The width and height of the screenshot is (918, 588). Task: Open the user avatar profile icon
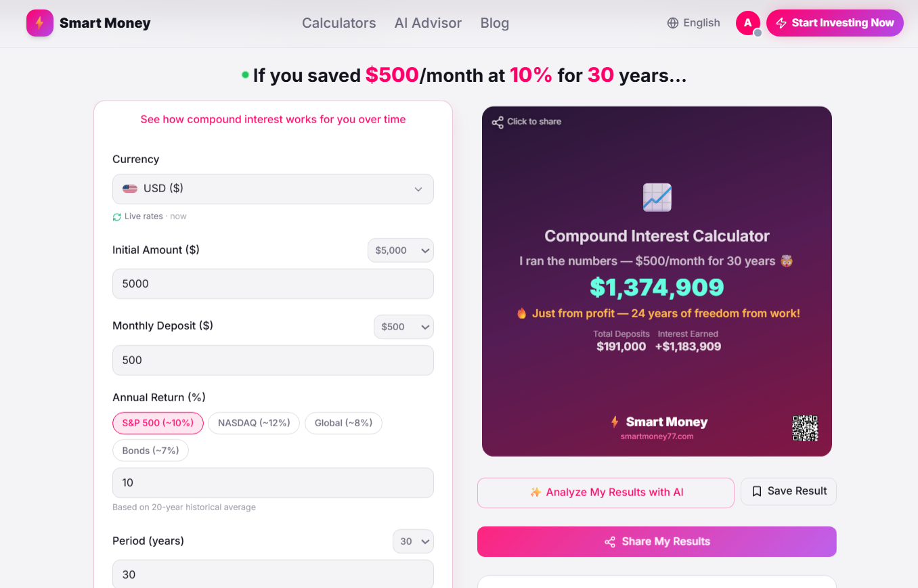(x=748, y=23)
